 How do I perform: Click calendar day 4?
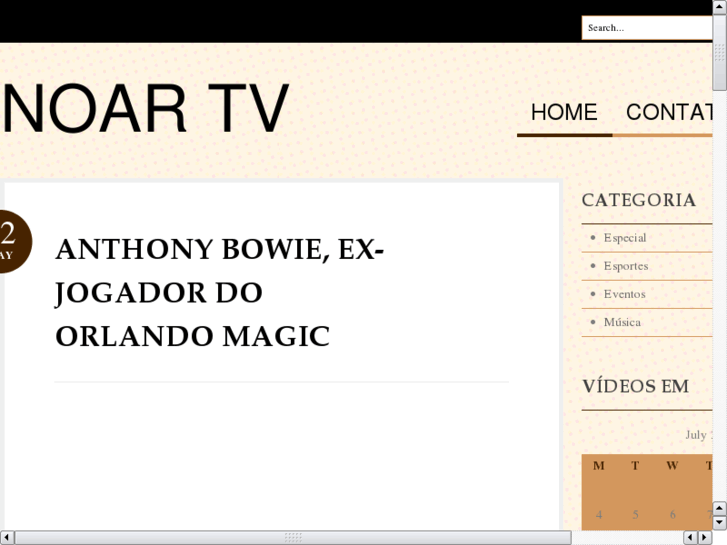click(599, 514)
